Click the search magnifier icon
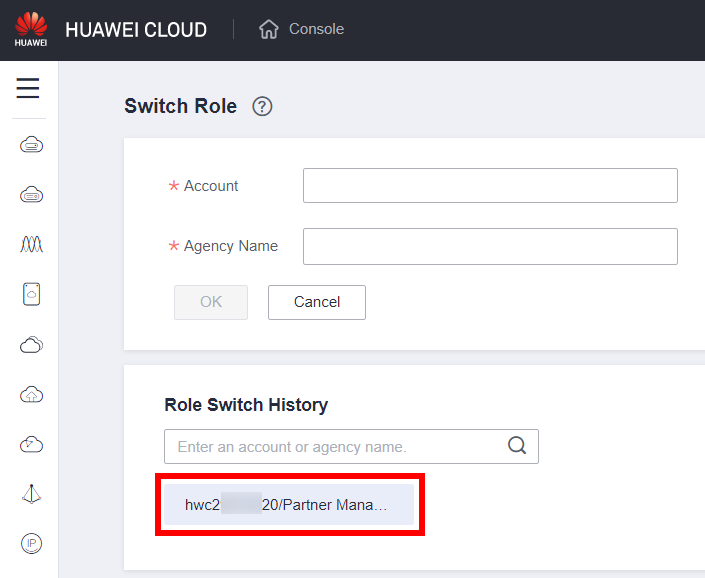This screenshot has height=578, width=705. (x=517, y=446)
